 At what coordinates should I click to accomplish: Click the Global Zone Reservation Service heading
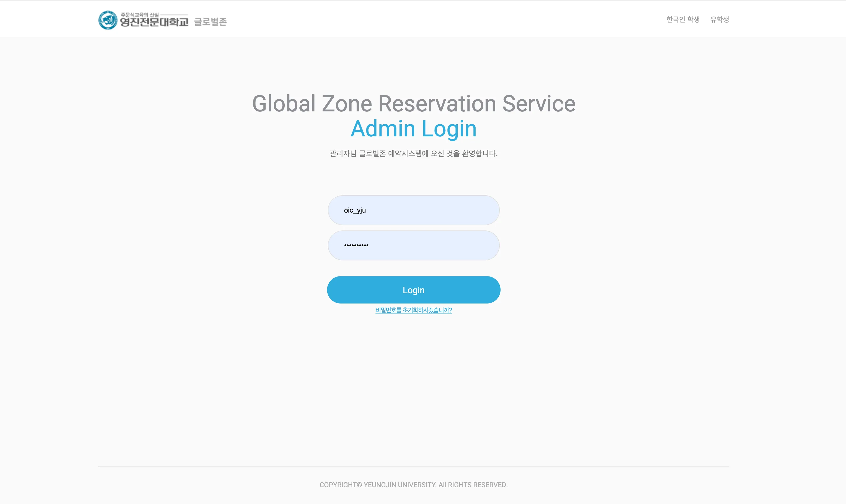(414, 104)
